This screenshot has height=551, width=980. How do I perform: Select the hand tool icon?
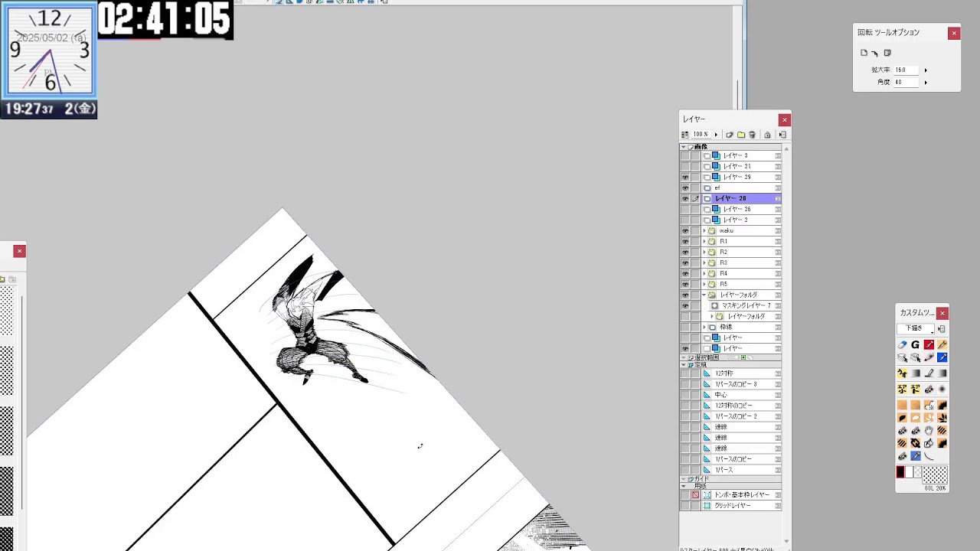pyautogui.click(x=929, y=431)
